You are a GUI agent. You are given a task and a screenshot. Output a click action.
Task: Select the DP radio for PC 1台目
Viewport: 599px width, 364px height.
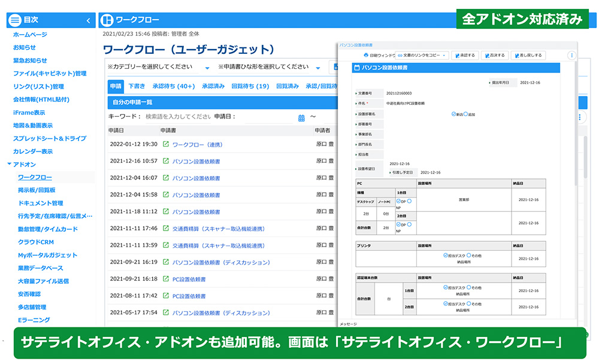[x=398, y=201]
